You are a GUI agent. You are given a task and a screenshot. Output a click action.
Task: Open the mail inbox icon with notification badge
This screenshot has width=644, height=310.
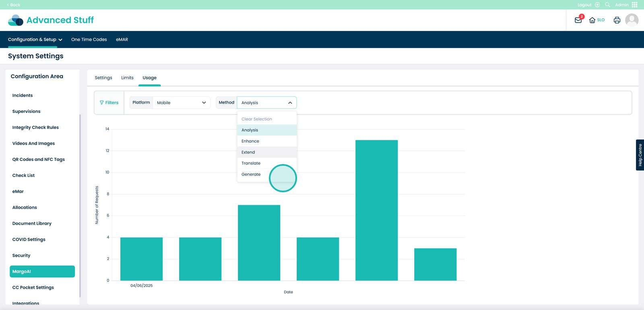(578, 20)
